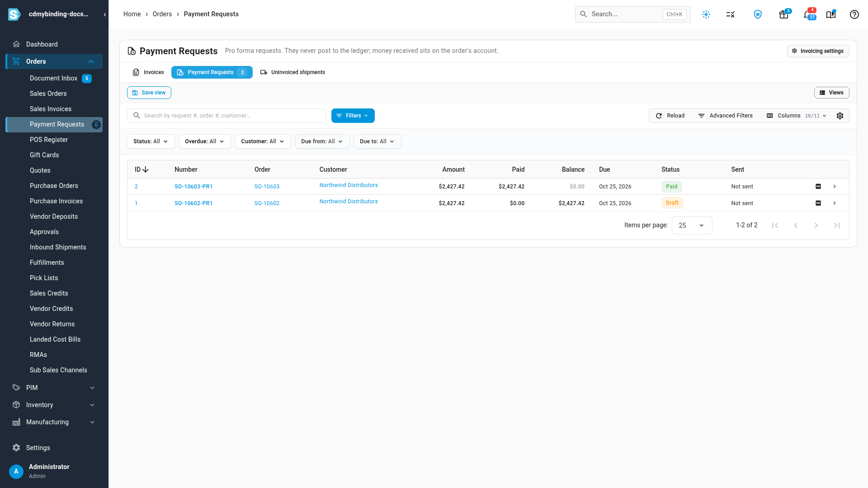Click the Reload button
Screen dimensions: 868x488
coord(670,116)
